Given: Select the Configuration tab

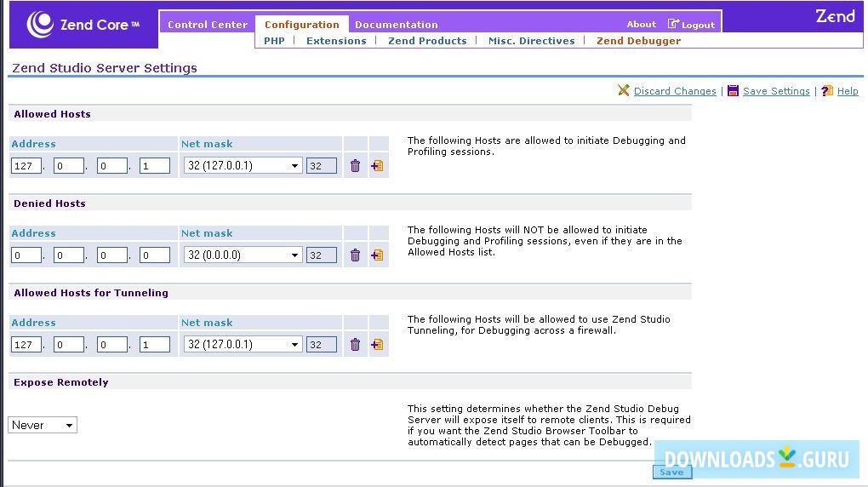Looking at the screenshot, I should click(x=302, y=25).
